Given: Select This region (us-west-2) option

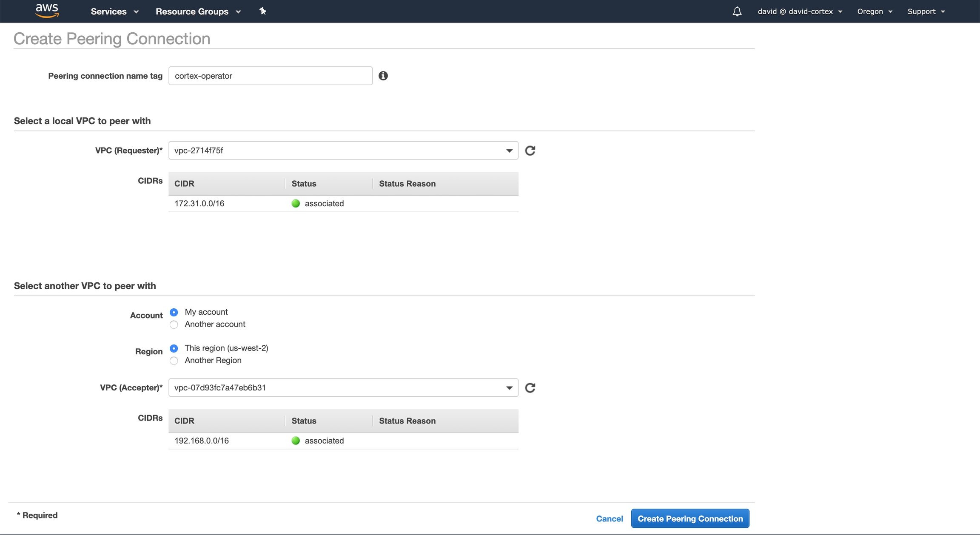Looking at the screenshot, I should [x=174, y=348].
